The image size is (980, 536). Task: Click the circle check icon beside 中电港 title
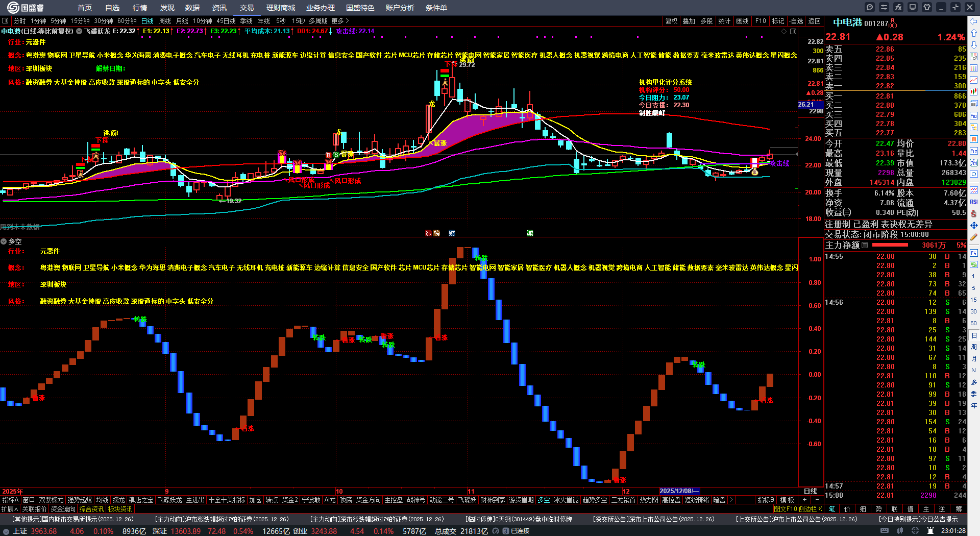[x=79, y=31]
